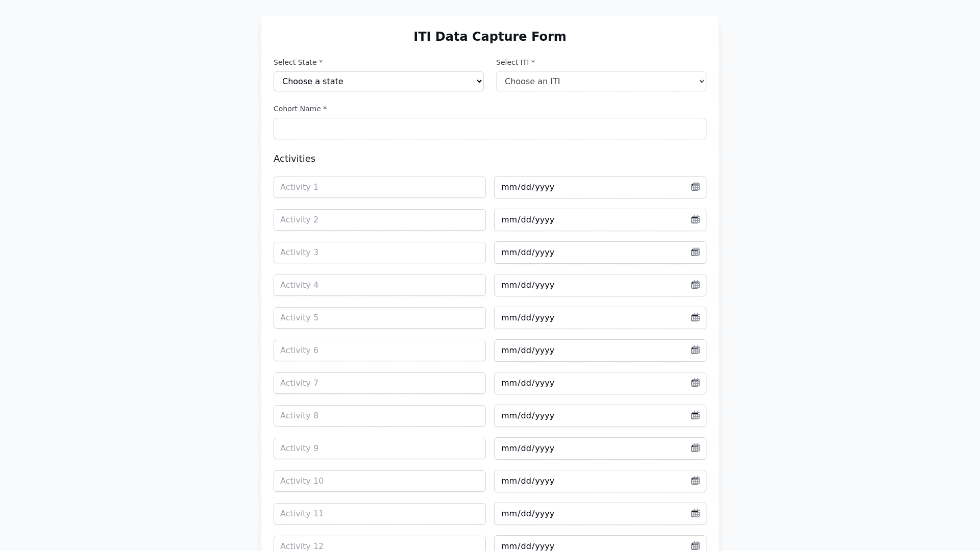The image size is (980, 551).
Task: Open calendar picker for Activity 5 date
Action: (695, 318)
